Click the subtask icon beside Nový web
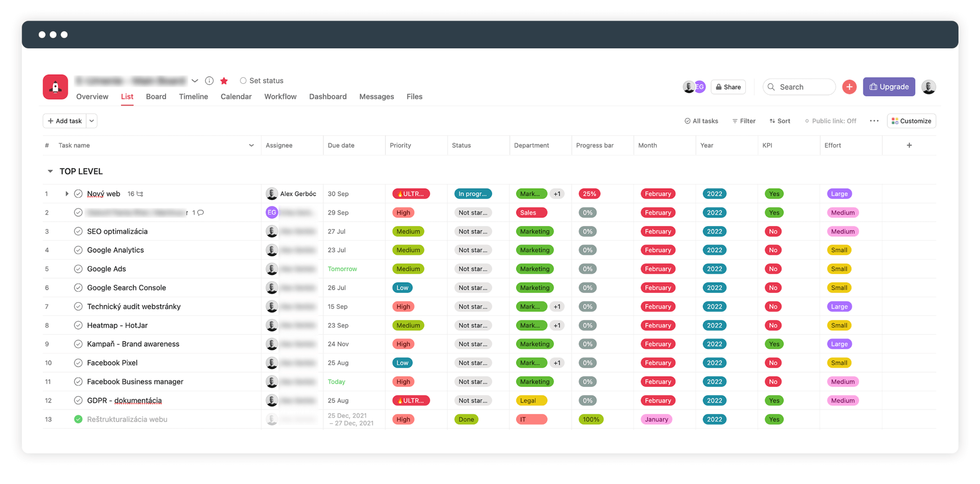This screenshot has height=484, width=980. point(140,194)
